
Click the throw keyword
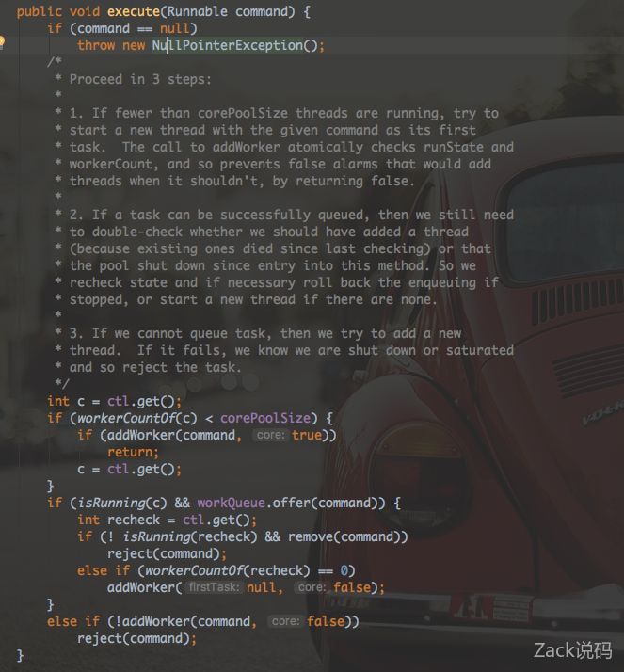coord(96,45)
